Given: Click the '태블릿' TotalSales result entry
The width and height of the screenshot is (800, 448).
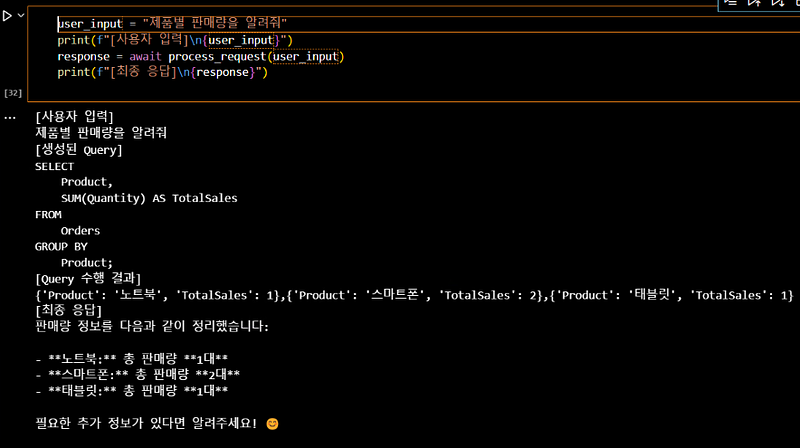Looking at the screenshot, I should click(x=672, y=295).
